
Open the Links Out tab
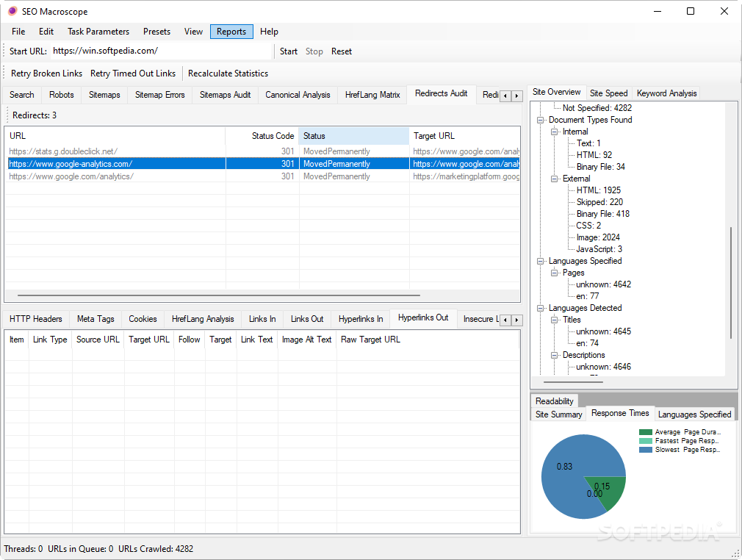coord(307,319)
